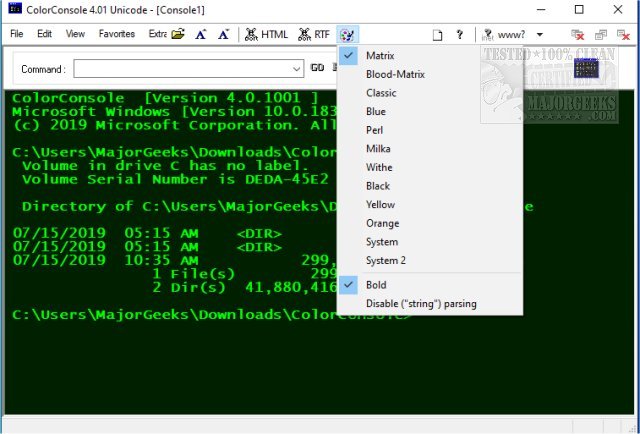Viewport: 640px width, 434px height.
Task: Click the rightmost red X window icon
Action: [623, 35]
